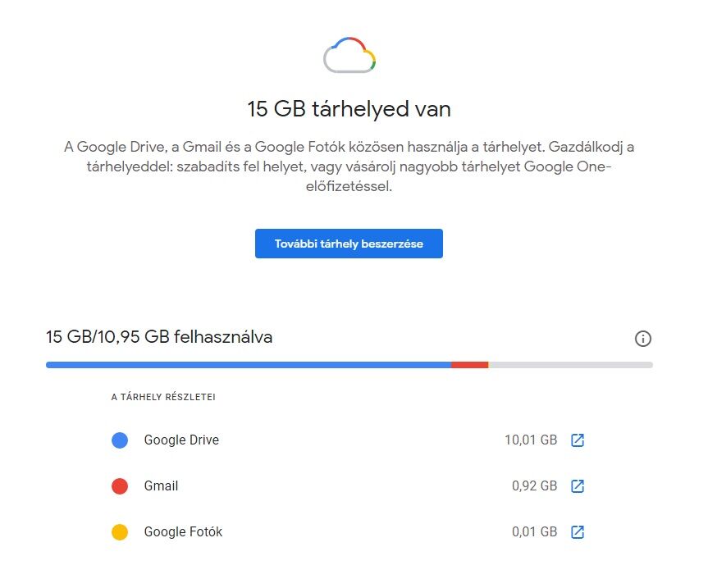This screenshot has width=708, height=588.
Task: Click the blue dot next to Google Drive
Action: (x=120, y=440)
